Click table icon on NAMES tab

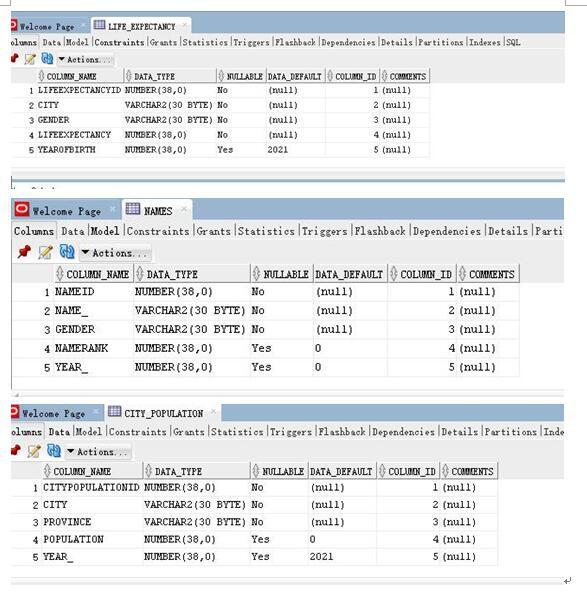pos(133,209)
